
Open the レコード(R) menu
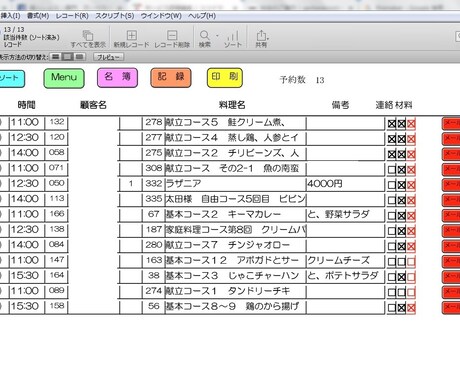[72, 16]
